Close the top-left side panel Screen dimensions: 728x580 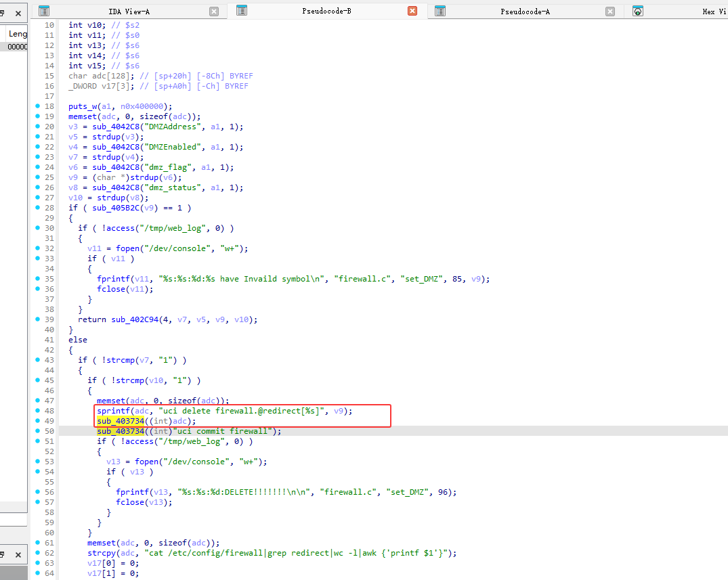[x=18, y=12]
